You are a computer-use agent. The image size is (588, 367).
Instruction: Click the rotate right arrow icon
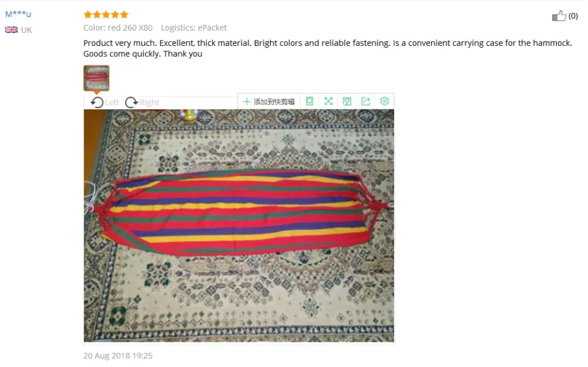click(131, 102)
